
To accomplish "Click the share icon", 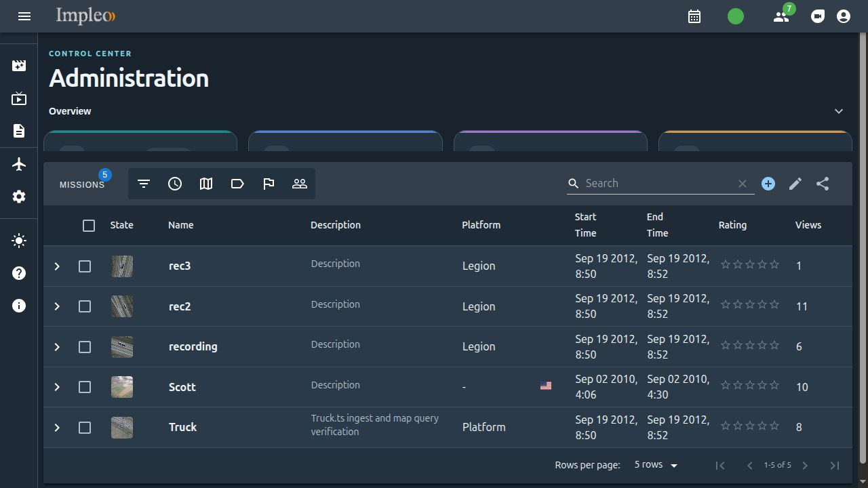I will pos(823,184).
